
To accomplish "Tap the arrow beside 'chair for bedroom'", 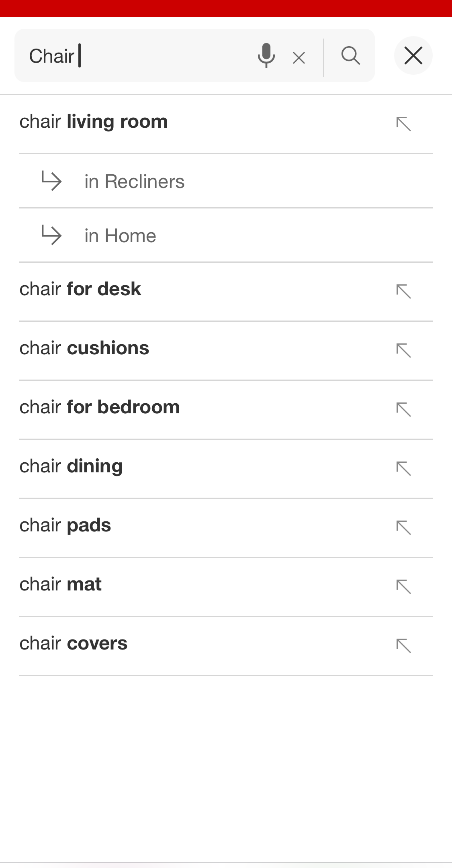I will pos(403,410).
